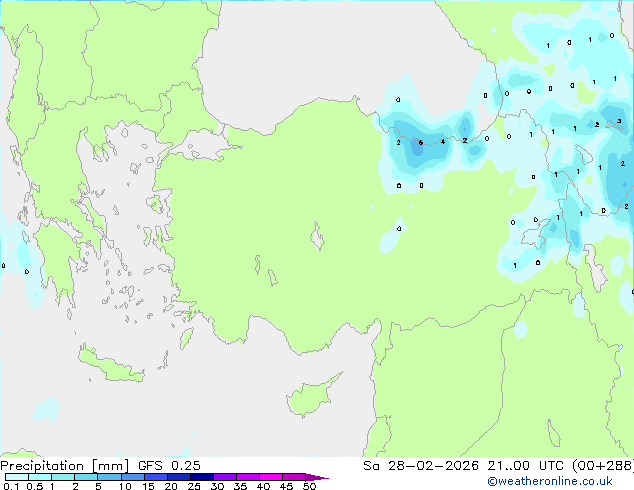Click the 1–2 mm legend color box
Viewport: 634px width, 490px height.
(63, 477)
